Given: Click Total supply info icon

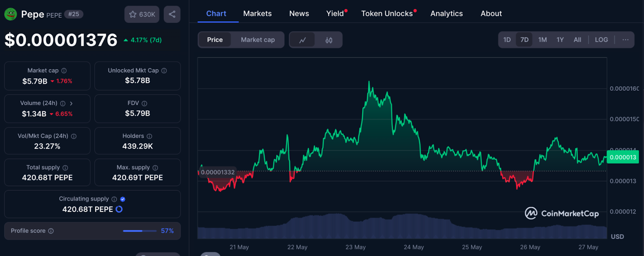Looking at the screenshot, I should (x=65, y=168).
